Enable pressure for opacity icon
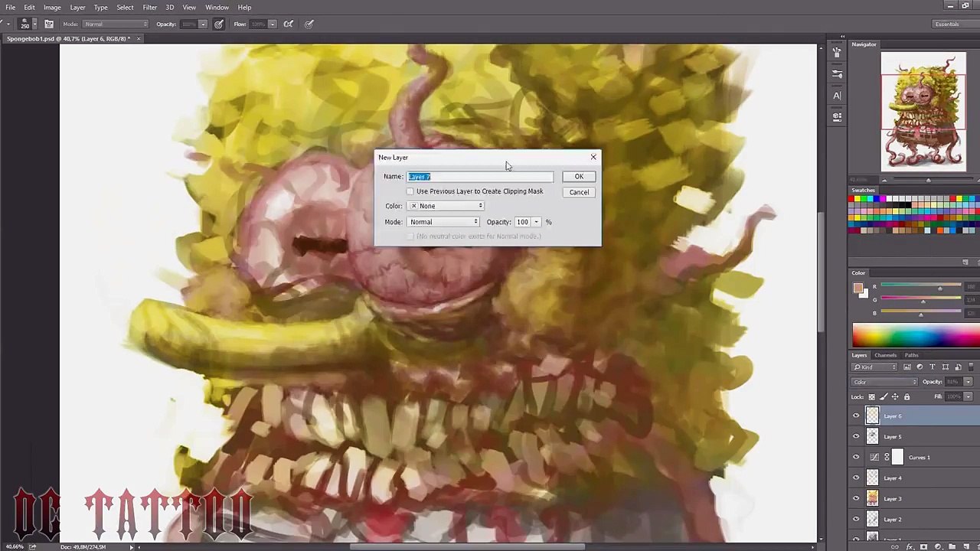 (x=219, y=24)
